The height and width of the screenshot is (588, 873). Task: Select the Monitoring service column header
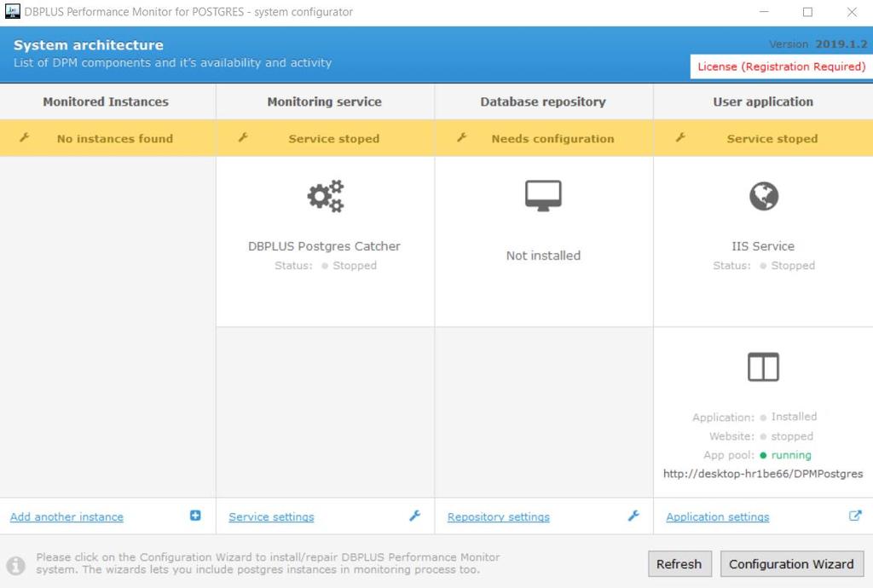pos(325,101)
